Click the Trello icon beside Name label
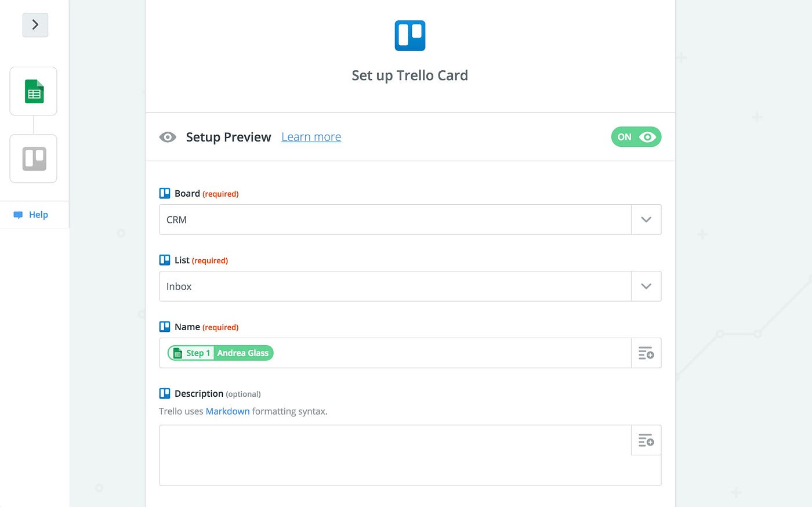Image resolution: width=812 pixels, height=507 pixels. pyautogui.click(x=165, y=327)
